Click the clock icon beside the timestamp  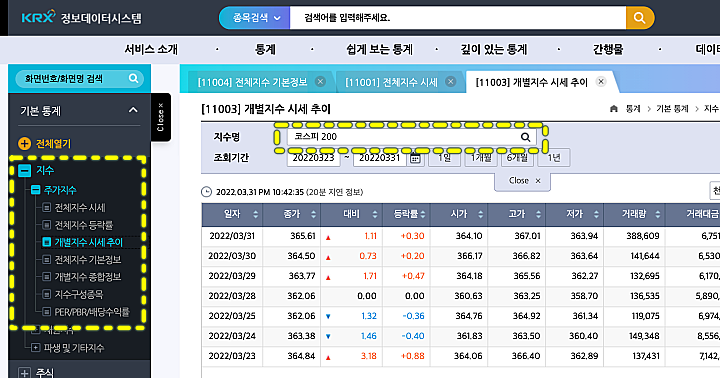point(207,192)
